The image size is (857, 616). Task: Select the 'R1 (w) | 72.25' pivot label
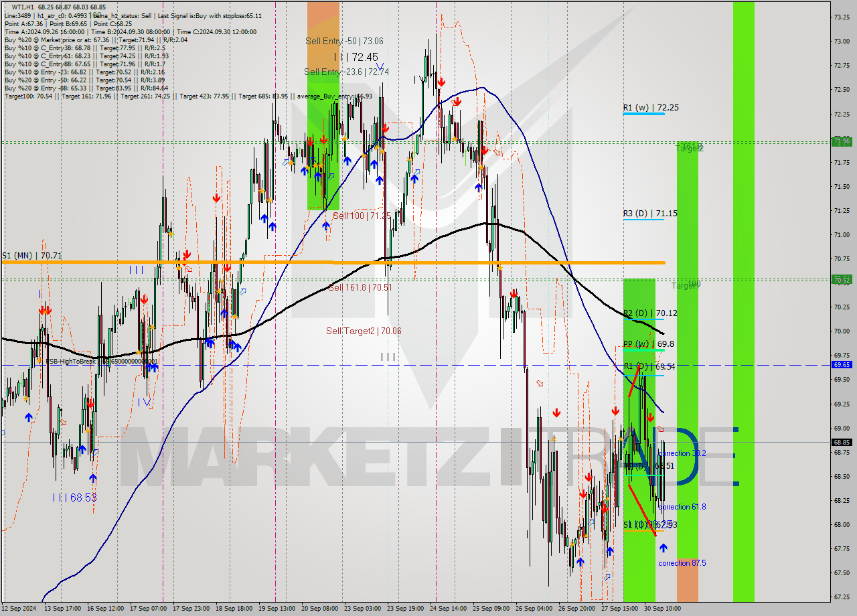[x=651, y=107]
